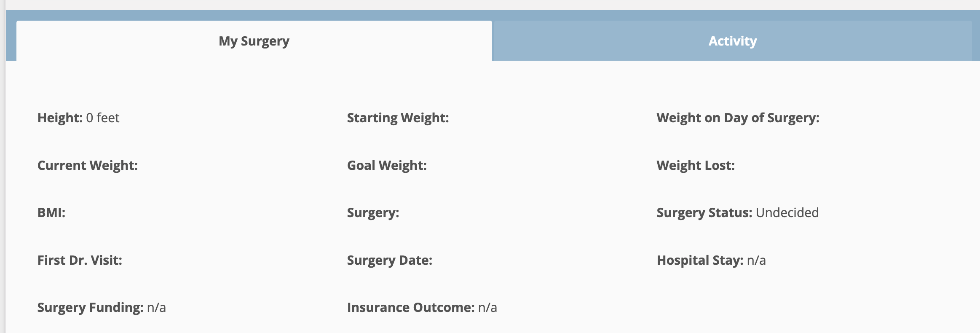Image resolution: width=980 pixels, height=333 pixels.
Task: Click Surgery Funding n/a entry
Action: (x=102, y=308)
